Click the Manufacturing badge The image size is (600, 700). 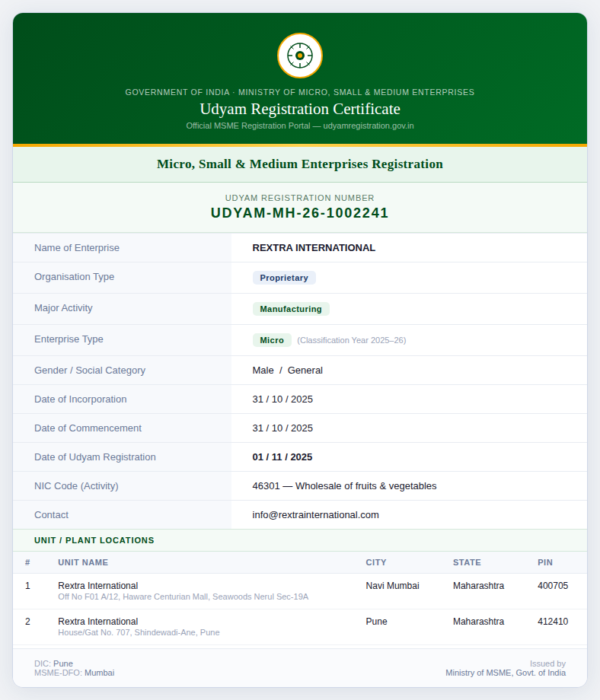pos(291,309)
